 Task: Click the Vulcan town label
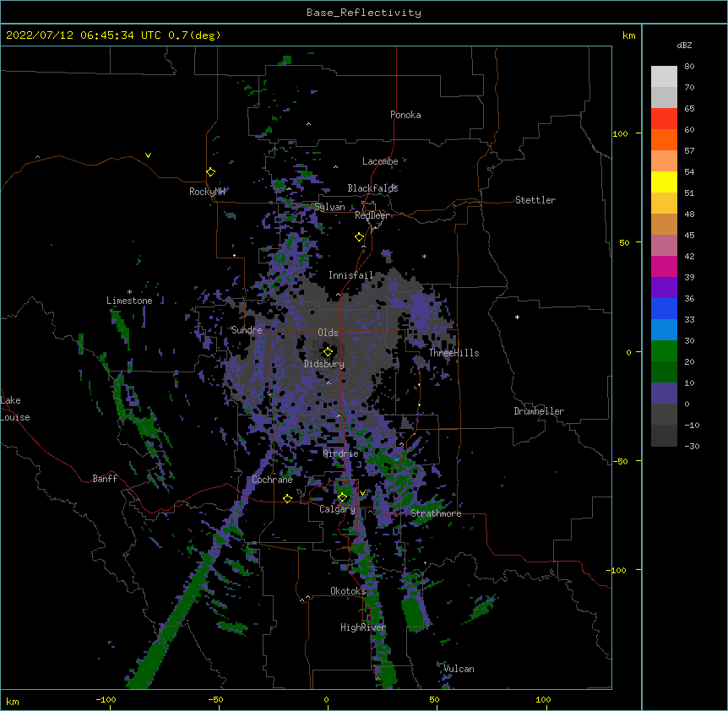[459, 669]
